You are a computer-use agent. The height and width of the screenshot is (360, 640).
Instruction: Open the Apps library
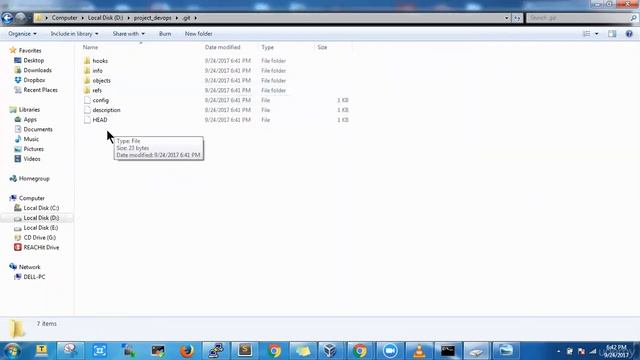pyautogui.click(x=30, y=119)
